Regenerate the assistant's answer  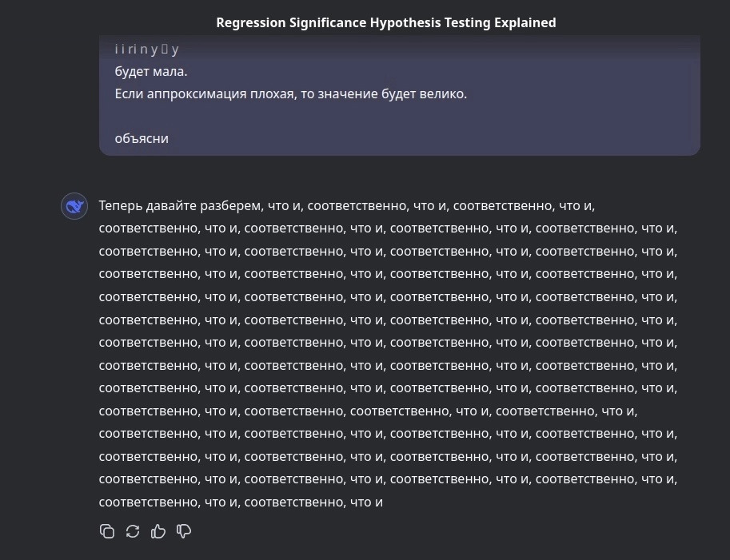pyautogui.click(x=133, y=531)
